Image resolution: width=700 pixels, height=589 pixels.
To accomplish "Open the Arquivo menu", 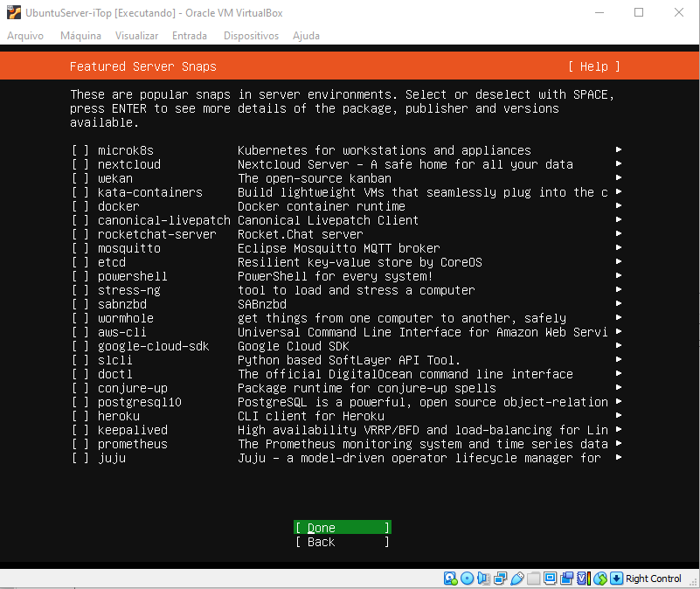I will point(25,36).
